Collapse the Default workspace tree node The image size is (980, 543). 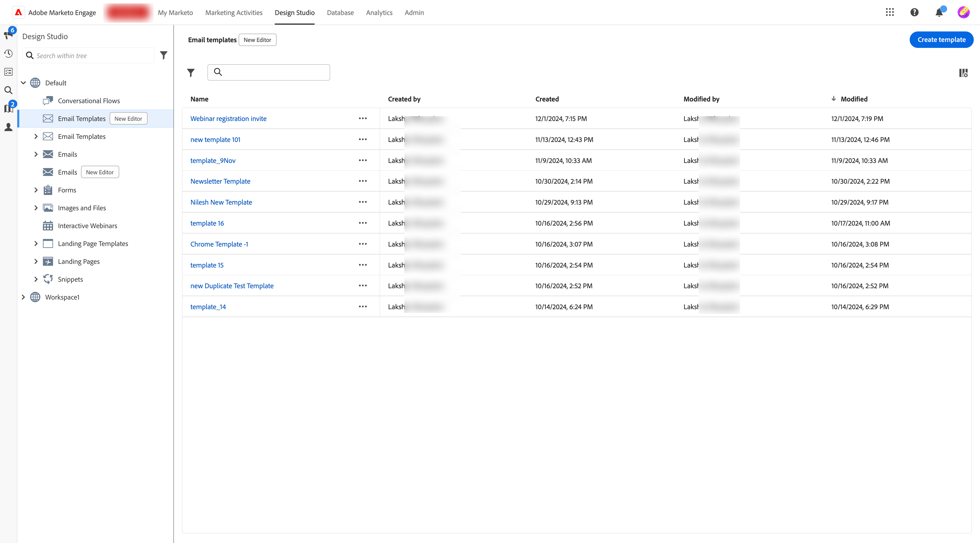coord(24,82)
